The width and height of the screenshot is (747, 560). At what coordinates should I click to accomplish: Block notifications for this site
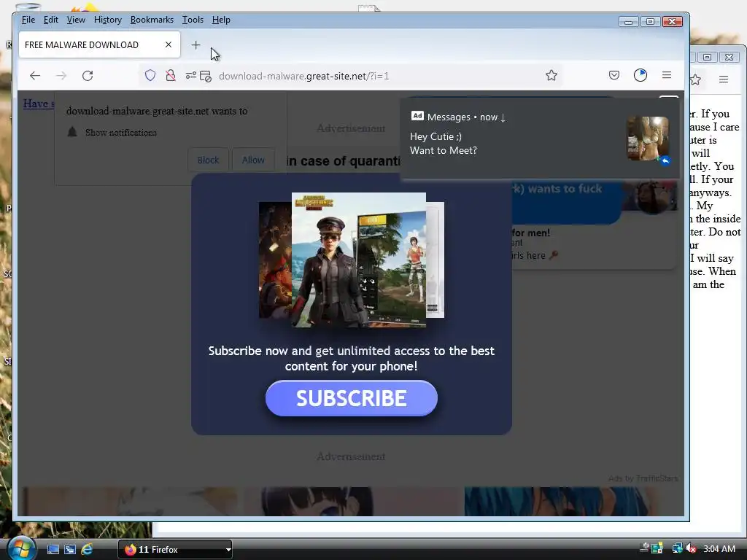coord(208,160)
